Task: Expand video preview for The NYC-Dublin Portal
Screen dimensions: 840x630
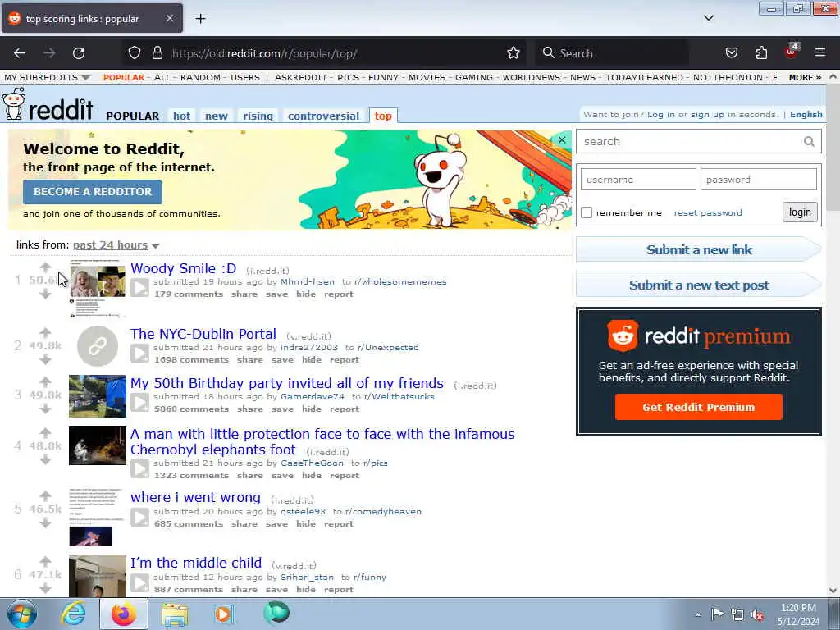Action: pyautogui.click(x=139, y=354)
